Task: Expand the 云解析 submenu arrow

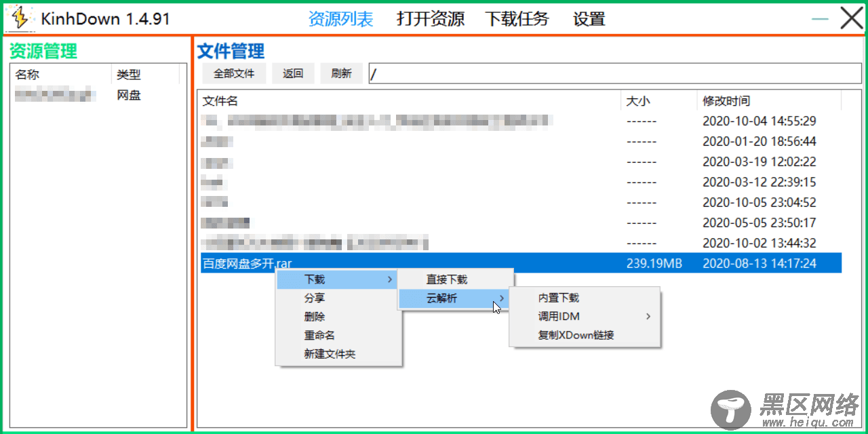Action: [502, 298]
